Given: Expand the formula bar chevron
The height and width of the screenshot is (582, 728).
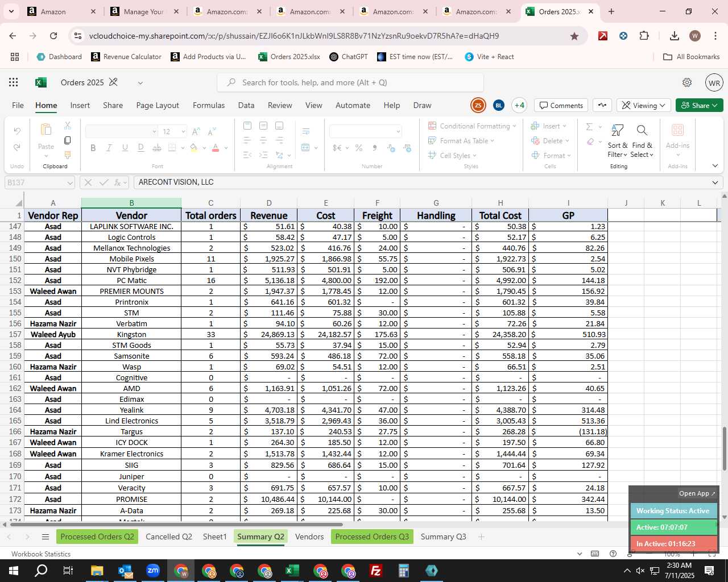Looking at the screenshot, I should [x=715, y=182].
